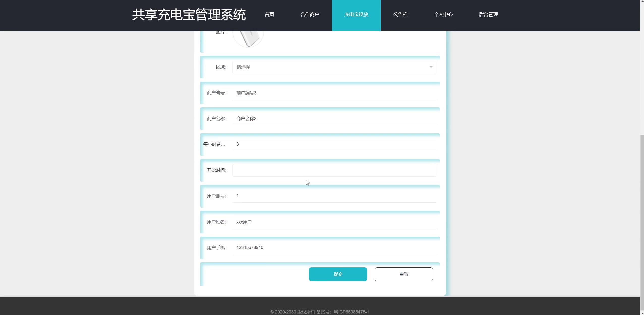This screenshot has width=644, height=315.
Task: Click the 共享充电宝管理系统 site title
Action: pos(189,15)
